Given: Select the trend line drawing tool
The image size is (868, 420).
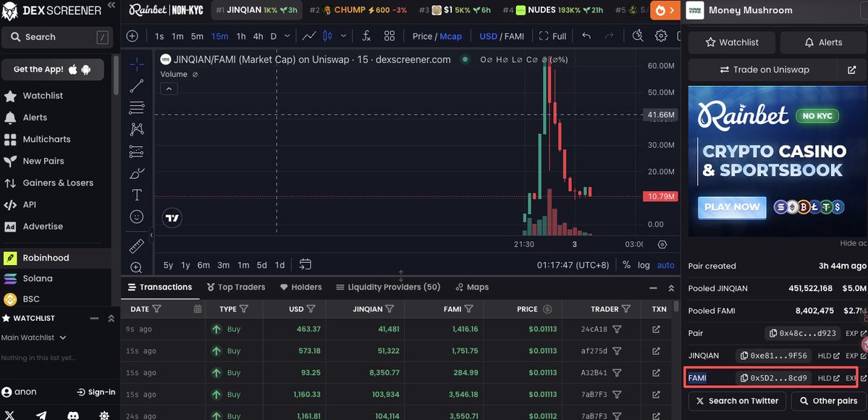Looking at the screenshot, I should click(x=136, y=86).
